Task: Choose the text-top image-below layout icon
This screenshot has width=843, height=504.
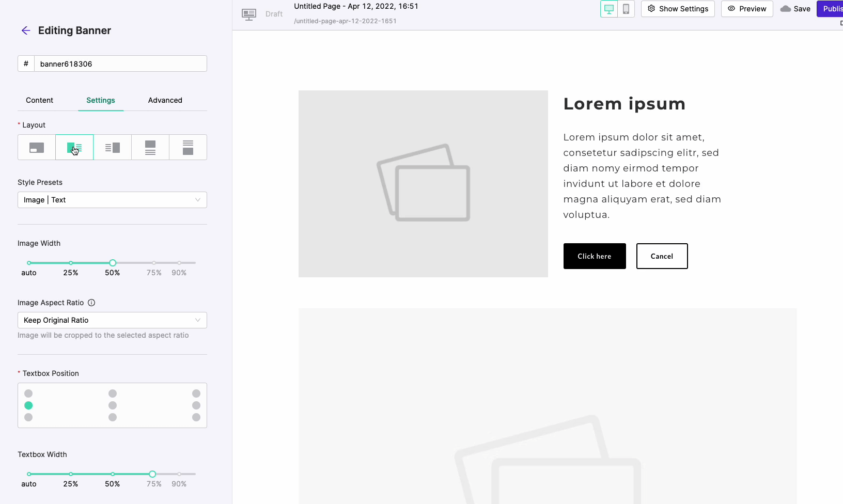Action: pyautogui.click(x=188, y=148)
